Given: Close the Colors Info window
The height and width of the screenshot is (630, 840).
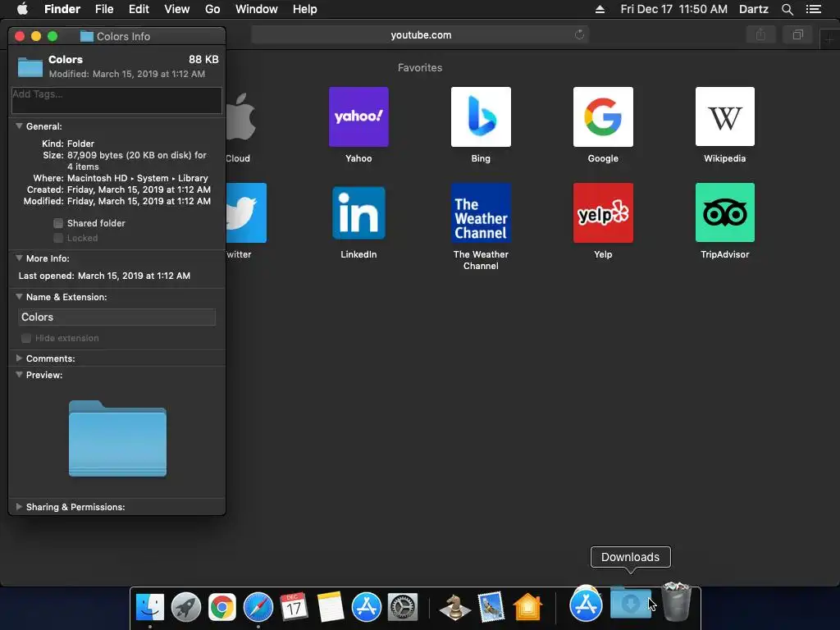Looking at the screenshot, I should [x=20, y=36].
